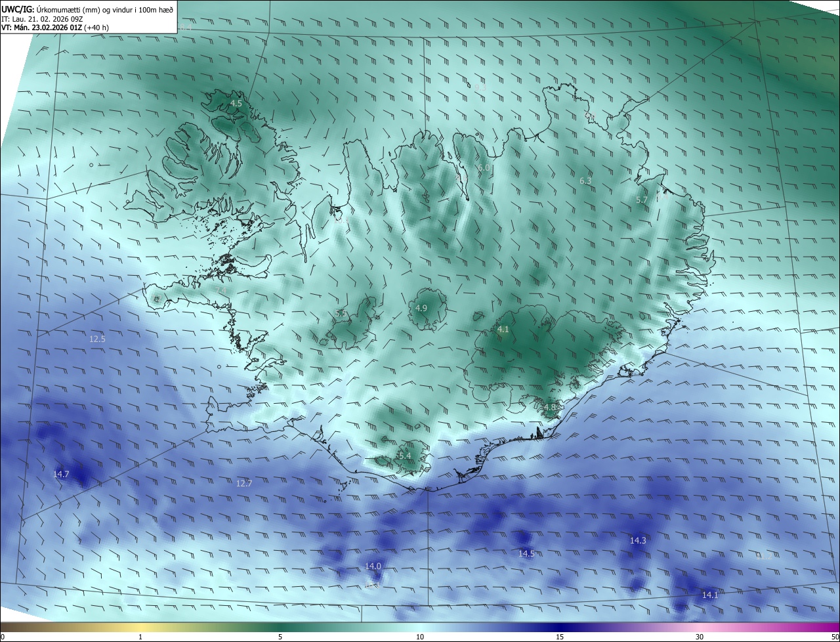Click the 14.3 value label in the southeast sea
Screen dimensions: 840x642
(x=638, y=540)
